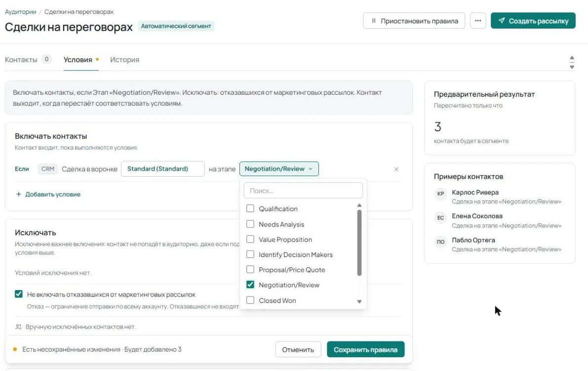588x371 pixels.
Task: Click the Исключать section heading
Action: pos(35,232)
